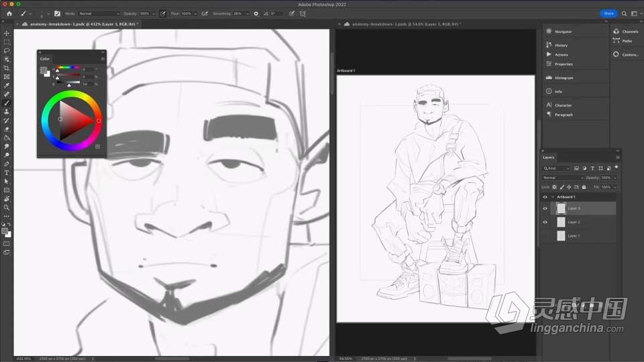Select the Paint Bucket tool
This screenshot has width=644, height=362.
7,138
